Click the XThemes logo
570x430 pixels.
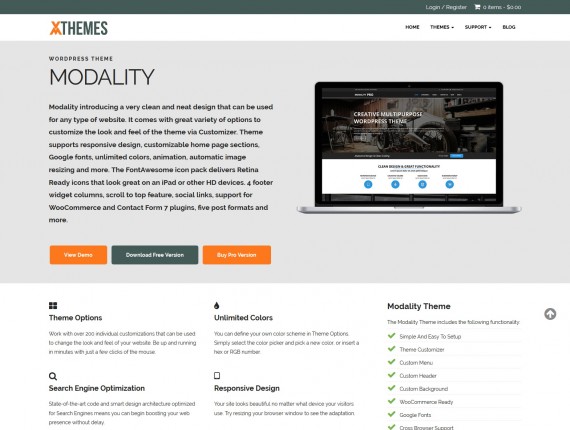(x=79, y=28)
